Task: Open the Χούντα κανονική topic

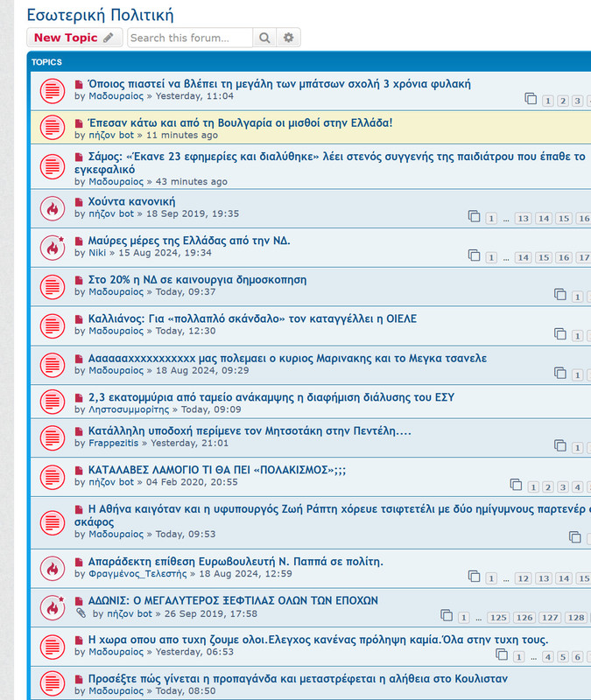Action: [131, 201]
